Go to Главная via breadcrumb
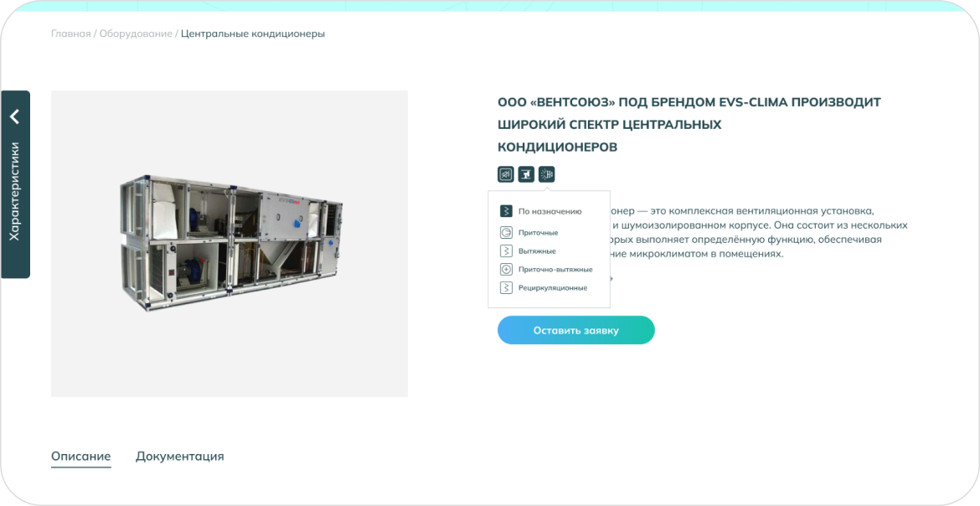 [70, 34]
